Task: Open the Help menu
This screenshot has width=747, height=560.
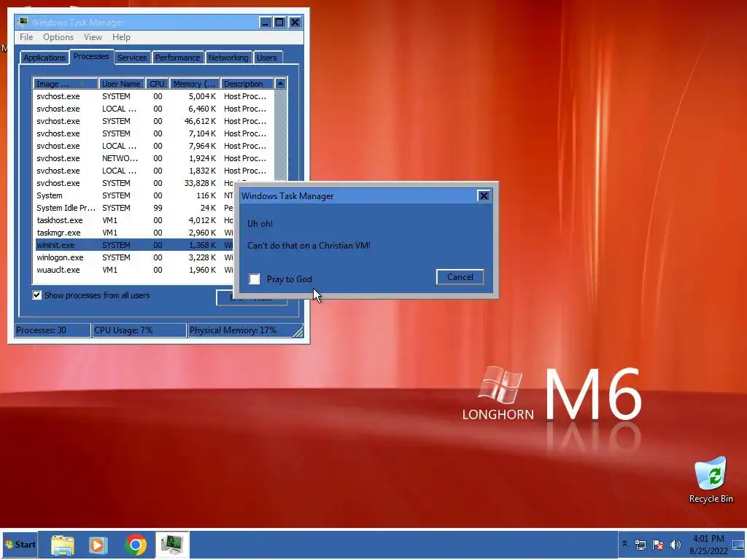Action: tap(121, 37)
